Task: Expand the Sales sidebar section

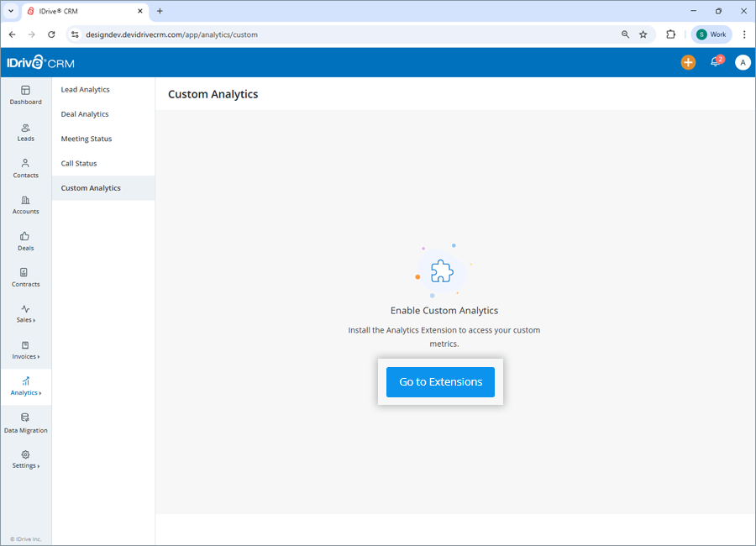Action: (26, 314)
